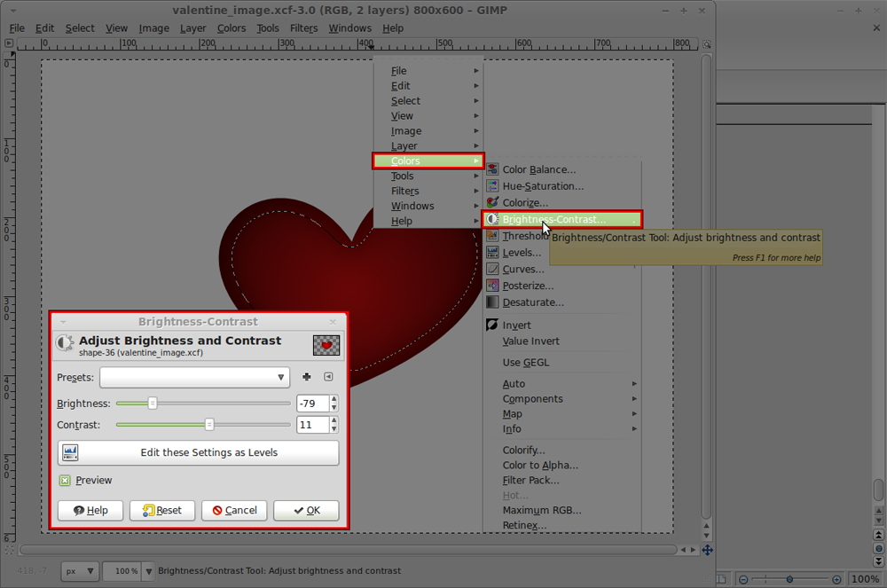Click the Edit these Settings as Levels button
The image size is (887, 588).
(x=198, y=452)
